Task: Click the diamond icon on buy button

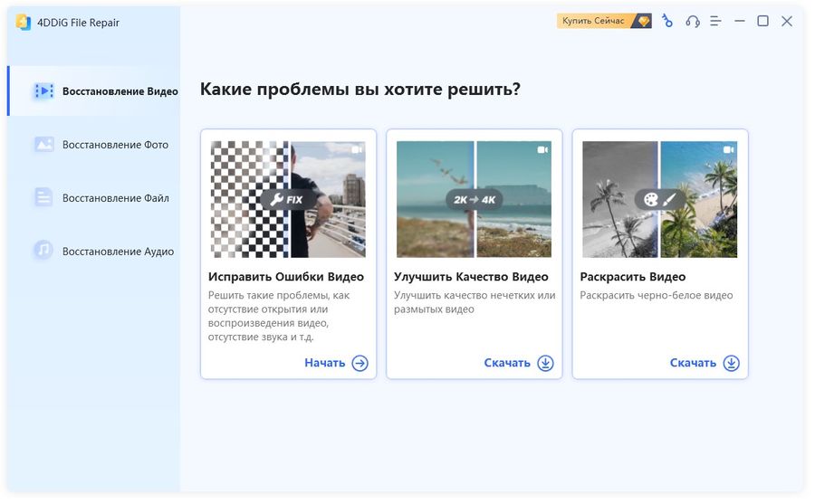Action: (x=644, y=21)
